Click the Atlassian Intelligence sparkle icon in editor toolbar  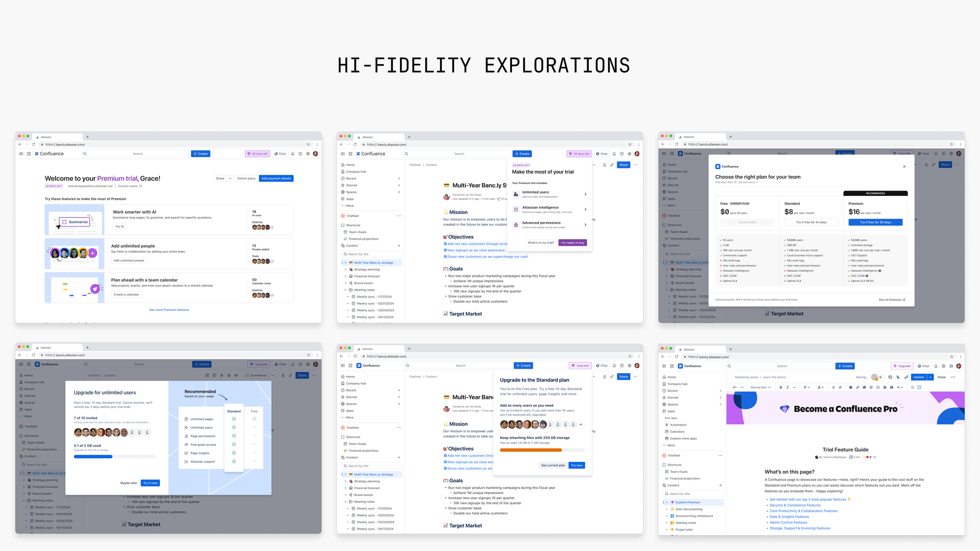(x=919, y=387)
